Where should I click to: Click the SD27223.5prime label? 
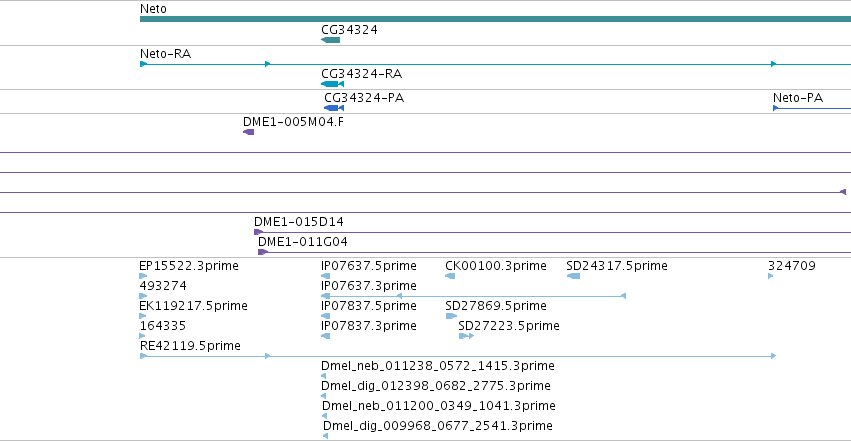[509, 325]
